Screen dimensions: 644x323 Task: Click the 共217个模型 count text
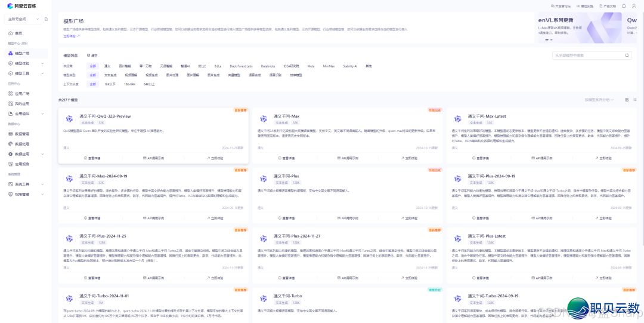[x=68, y=100]
